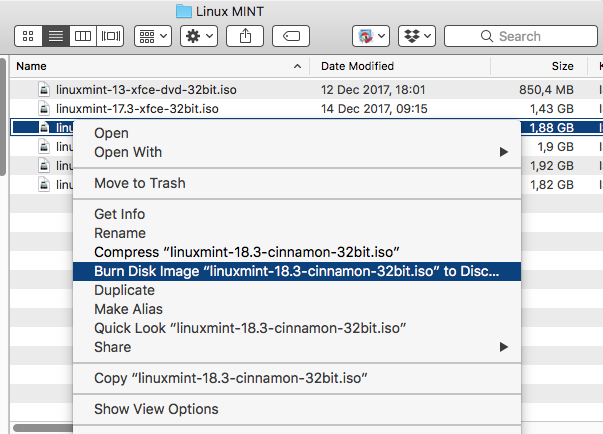Choose Show View Options
This screenshot has height=434, width=603.
point(297,409)
